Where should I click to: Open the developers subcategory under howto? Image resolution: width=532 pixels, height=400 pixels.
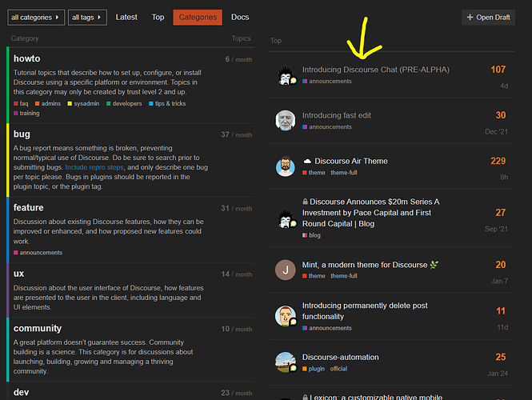click(x=124, y=103)
